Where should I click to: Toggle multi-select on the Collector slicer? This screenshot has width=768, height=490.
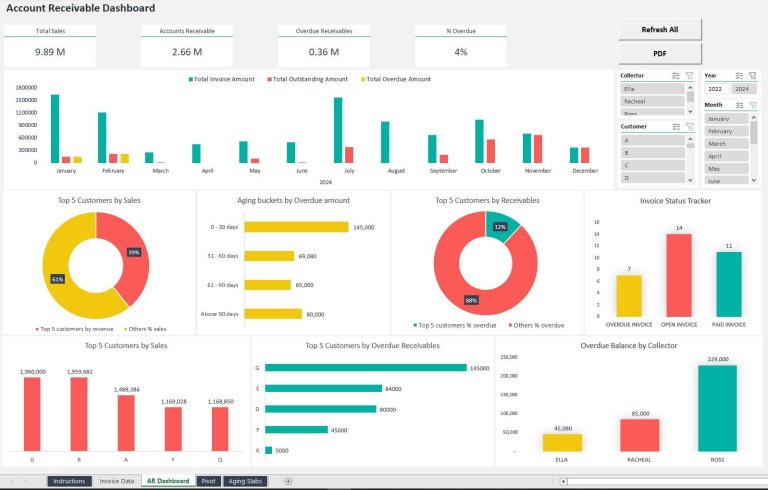pos(676,75)
